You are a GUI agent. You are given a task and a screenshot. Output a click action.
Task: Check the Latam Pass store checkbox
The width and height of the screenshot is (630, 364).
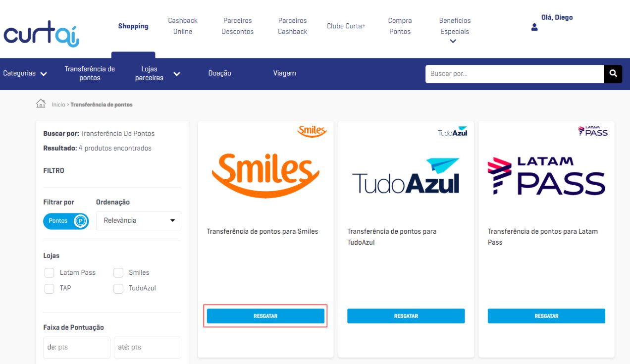pyautogui.click(x=50, y=273)
